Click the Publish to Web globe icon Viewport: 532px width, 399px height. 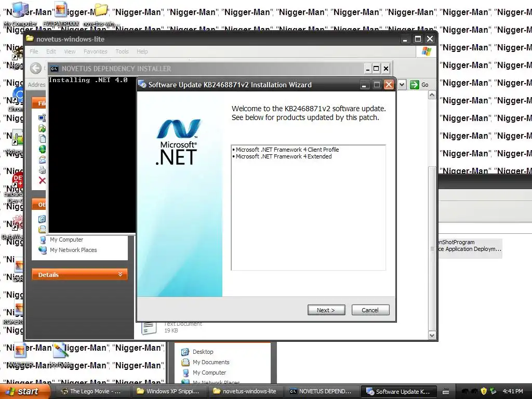click(42, 149)
